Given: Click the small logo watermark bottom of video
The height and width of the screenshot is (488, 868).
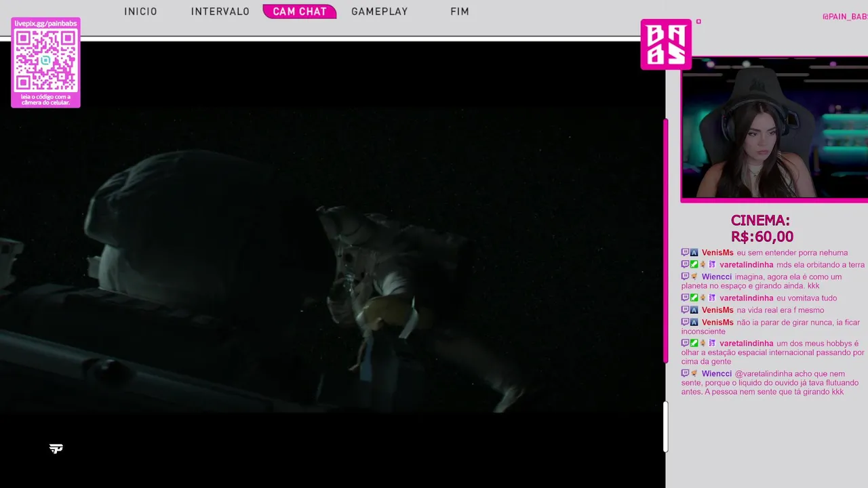Looking at the screenshot, I should 56,449.
